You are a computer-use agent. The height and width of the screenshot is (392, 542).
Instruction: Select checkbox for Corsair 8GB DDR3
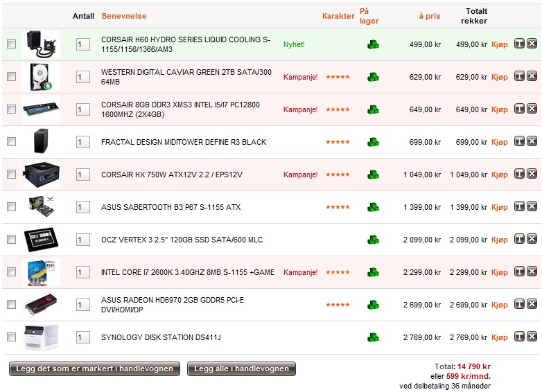pyautogui.click(x=11, y=109)
